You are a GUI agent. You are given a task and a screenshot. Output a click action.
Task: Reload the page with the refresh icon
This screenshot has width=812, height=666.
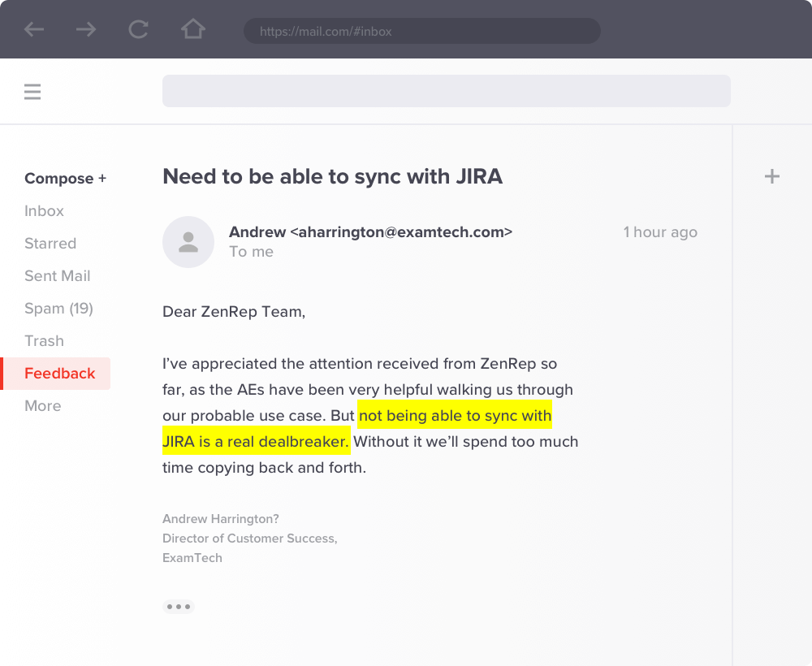click(x=138, y=29)
